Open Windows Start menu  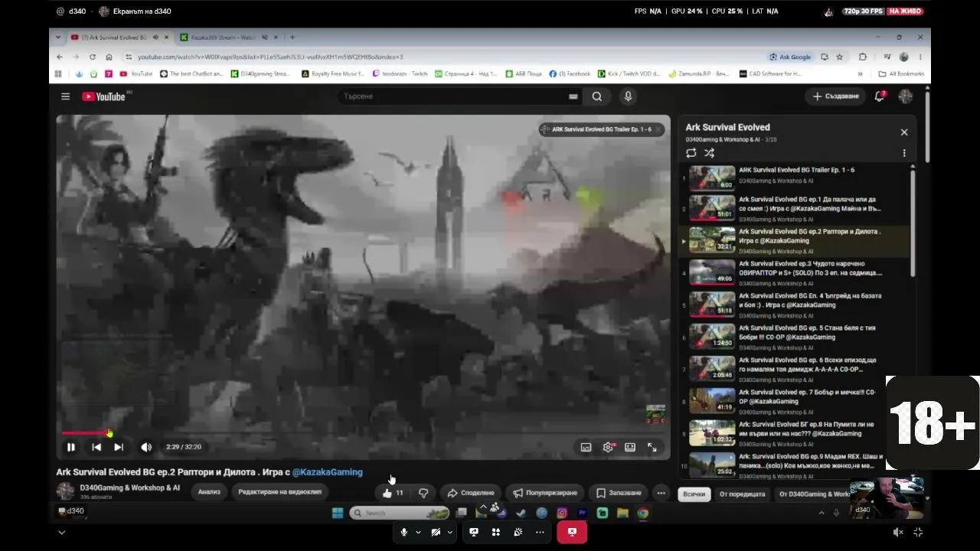point(338,513)
